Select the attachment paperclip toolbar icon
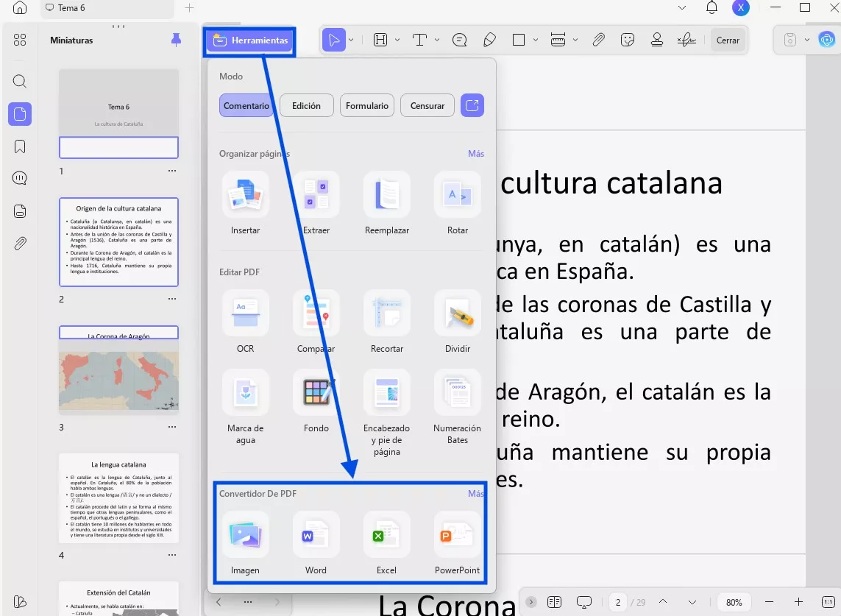This screenshot has height=616, width=841. 598,40
